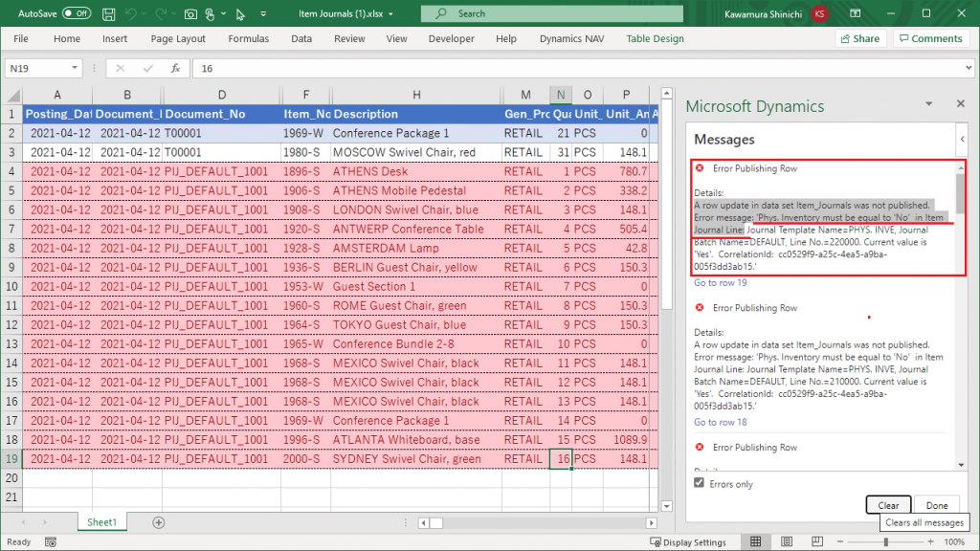The height and width of the screenshot is (551, 980).
Task: Switch to Page Layout view icon
Action: click(x=787, y=541)
